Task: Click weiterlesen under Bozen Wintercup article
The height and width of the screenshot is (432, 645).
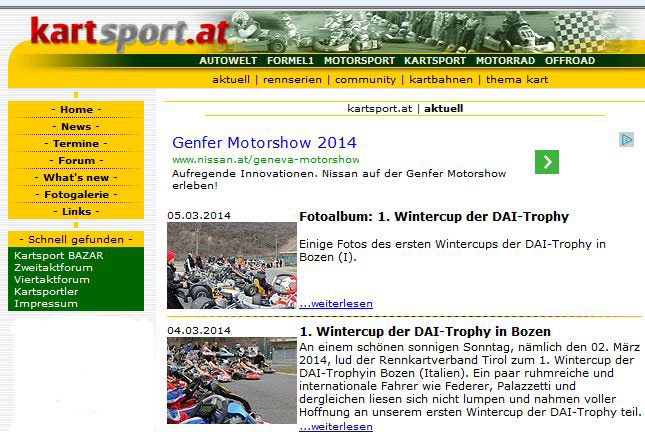Action: pos(336,426)
